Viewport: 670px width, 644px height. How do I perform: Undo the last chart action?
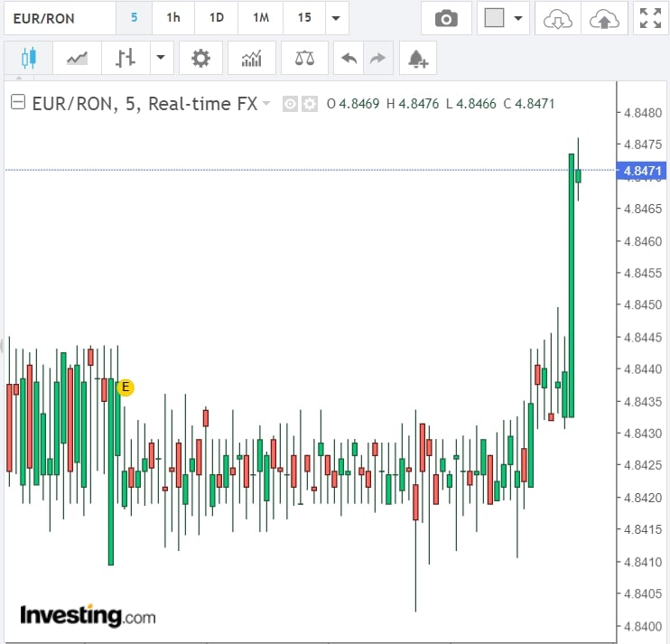coord(349,59)
